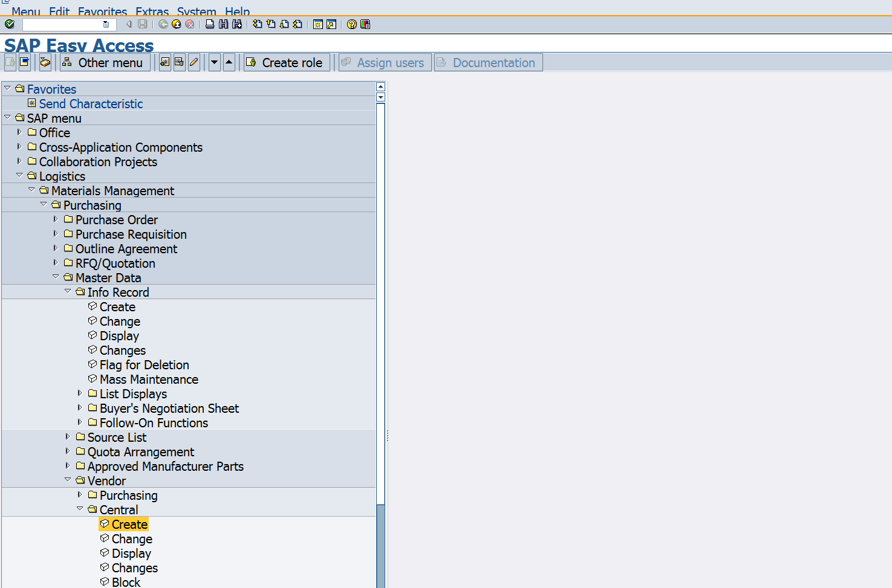The width and height of the screenshot is (892, 588).
Task: Collapse the Logistics folder
Action: (19, 175)
